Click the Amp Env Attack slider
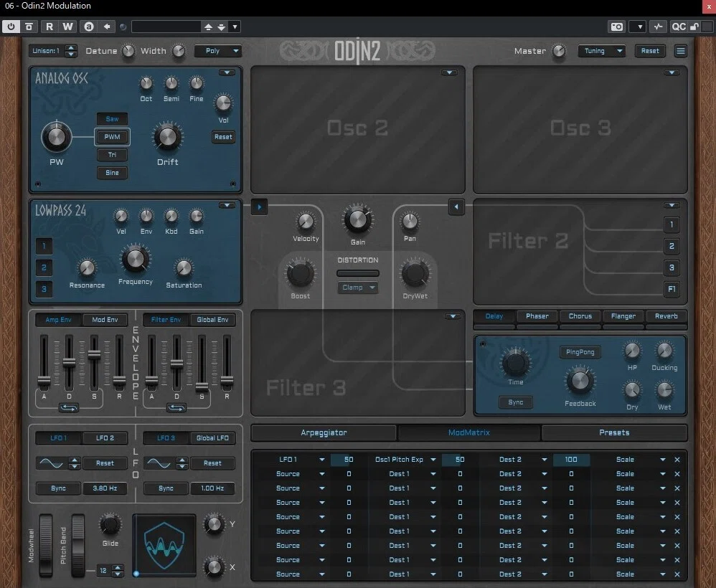 coord(44,363)
